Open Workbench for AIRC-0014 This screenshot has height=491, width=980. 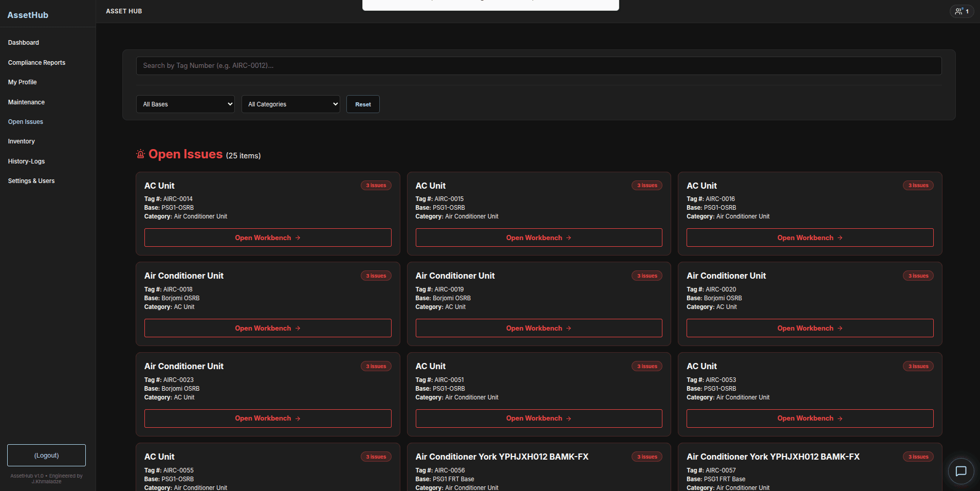pyautogui.click(x=268, y=238)
